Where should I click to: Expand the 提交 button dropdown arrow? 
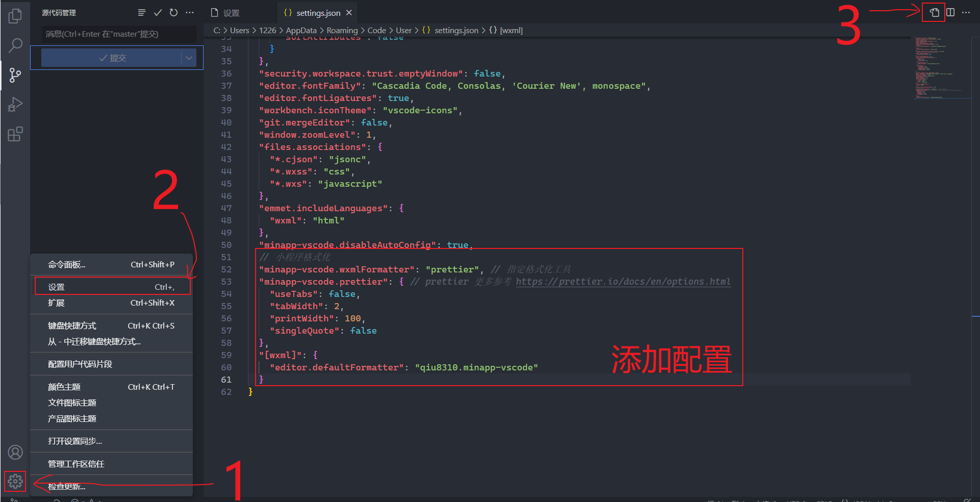pyautogui.click(x=189, y=58)
